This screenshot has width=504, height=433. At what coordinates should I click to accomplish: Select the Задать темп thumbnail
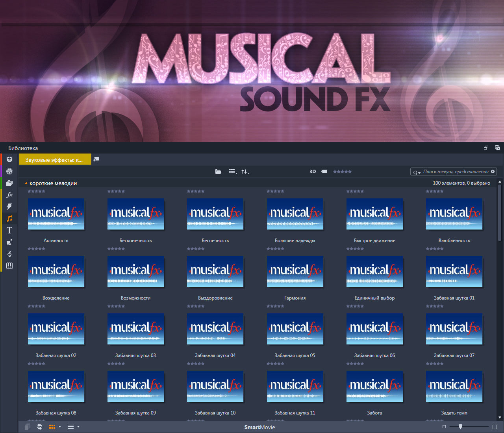[454, 386]
